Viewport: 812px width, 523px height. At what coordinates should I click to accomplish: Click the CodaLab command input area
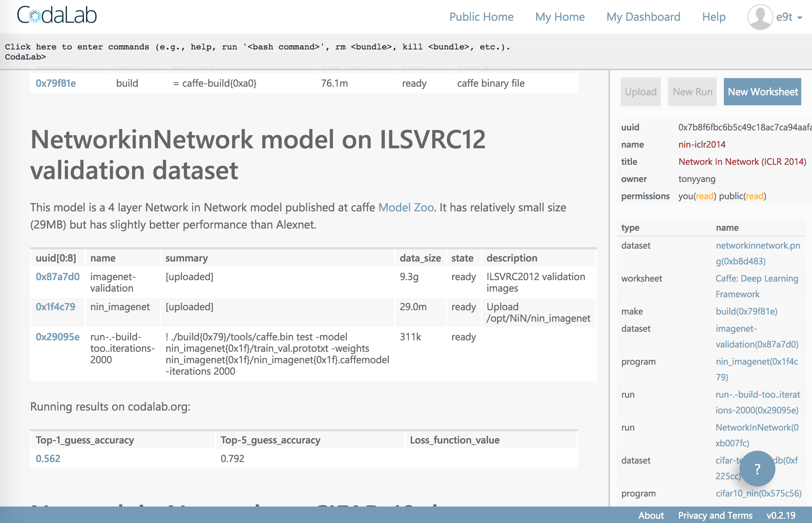tap(406, 52)
